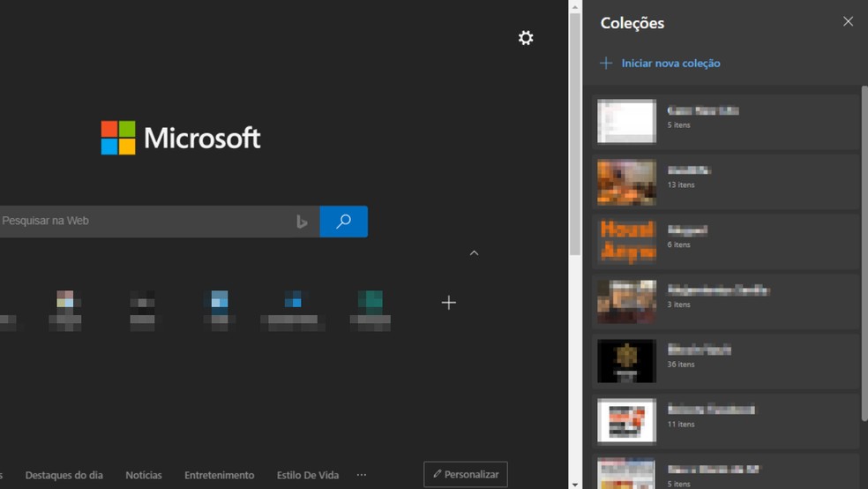Click the Microsoft logo

(181, 138)
